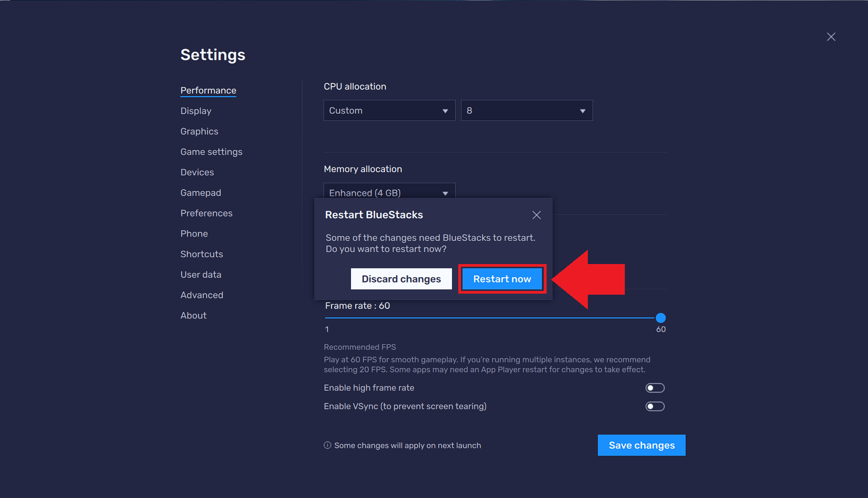Toggle Enable high frame rate switch
Screen dimensions: 868x498
coord(655,388)
